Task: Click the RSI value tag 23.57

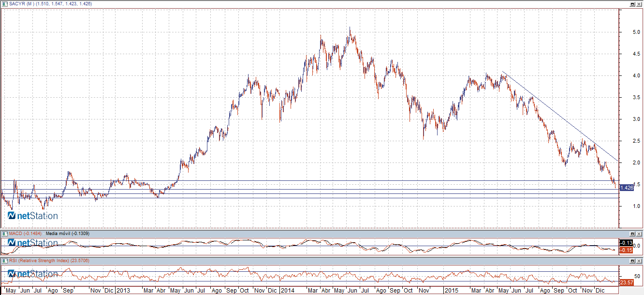Action: coord(626,282)
